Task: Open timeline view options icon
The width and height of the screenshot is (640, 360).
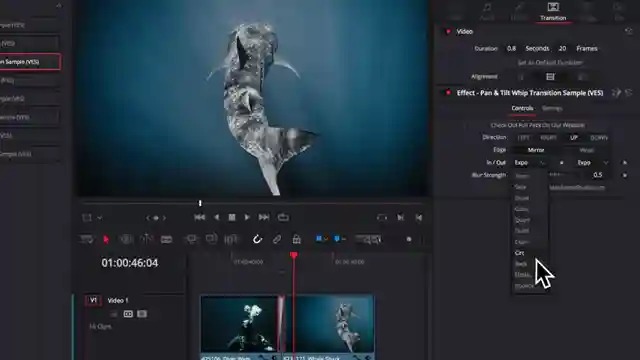Action: pyautogui.click(x=86, y=239)
